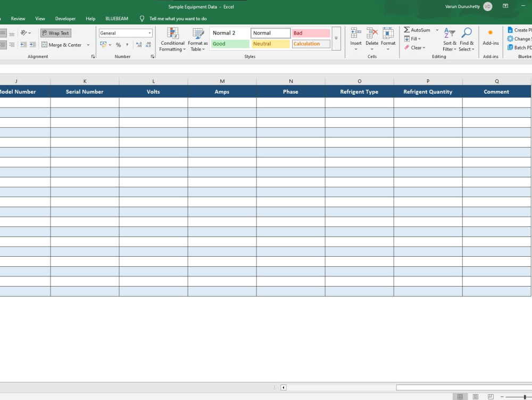Click the zoom out minus button

point(502,397)
